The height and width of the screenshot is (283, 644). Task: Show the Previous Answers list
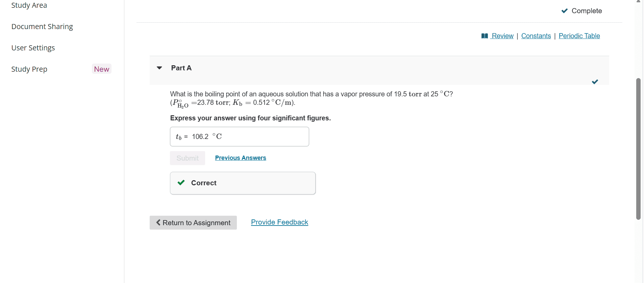(240, 158)
